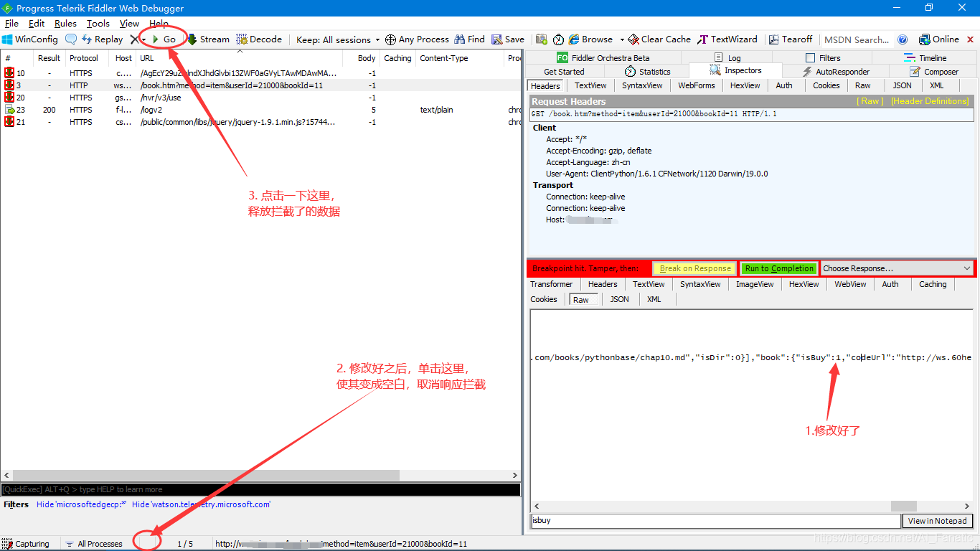Close the toolbar with X at right end

click(971, 39)
